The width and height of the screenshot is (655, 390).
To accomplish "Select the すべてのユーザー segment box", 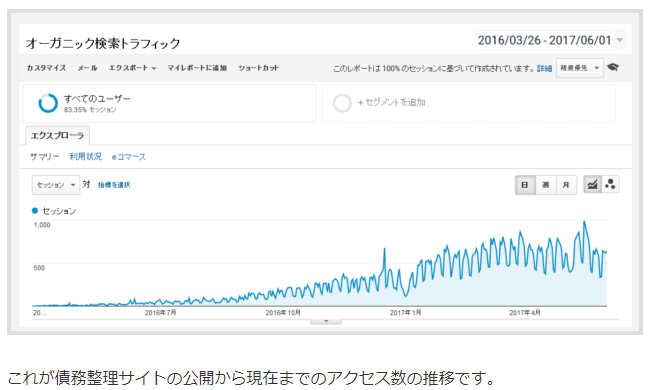I will (169, 104).
